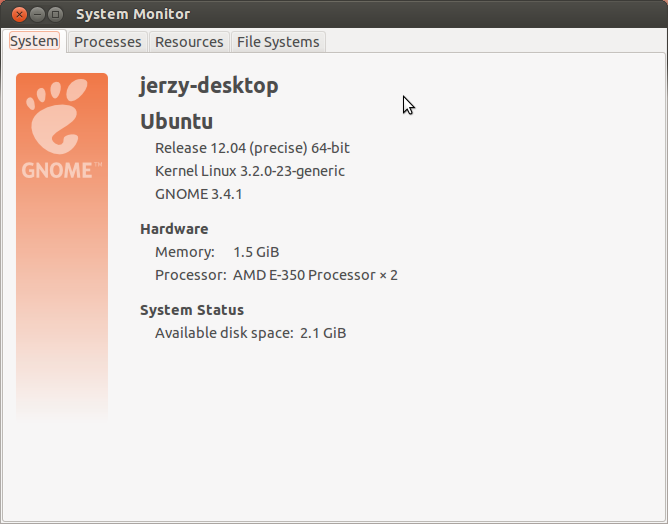
Task: Maximize the System Monitor window
Action: tap(55, 14)
